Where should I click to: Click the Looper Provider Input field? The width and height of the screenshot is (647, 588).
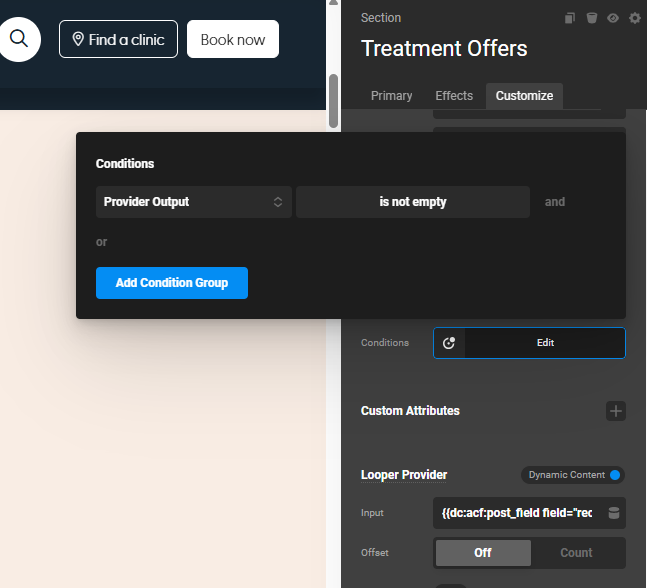coord(517,513)
